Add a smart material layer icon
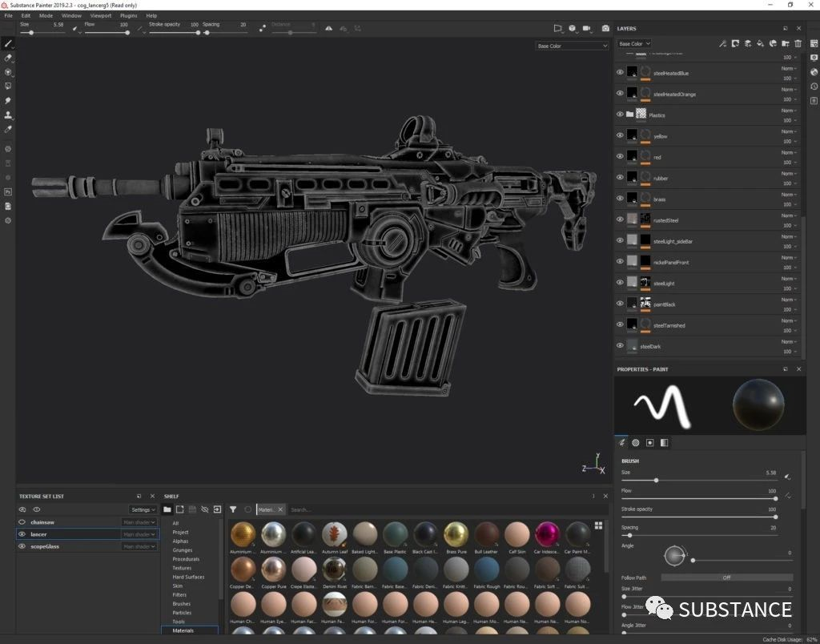This screenshot has height=644, width=820. point(773,43)
